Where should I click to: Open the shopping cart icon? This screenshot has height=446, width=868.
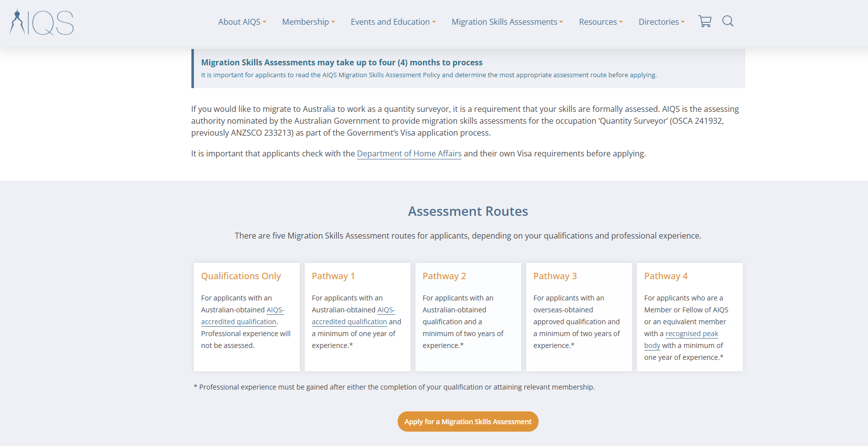pyautogui.click(x=704, y=21)
